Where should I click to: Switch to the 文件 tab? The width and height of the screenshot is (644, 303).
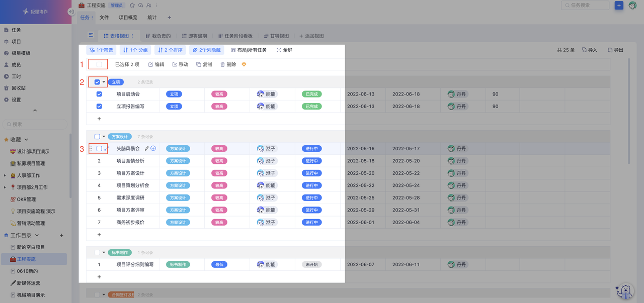pos(104,18)
